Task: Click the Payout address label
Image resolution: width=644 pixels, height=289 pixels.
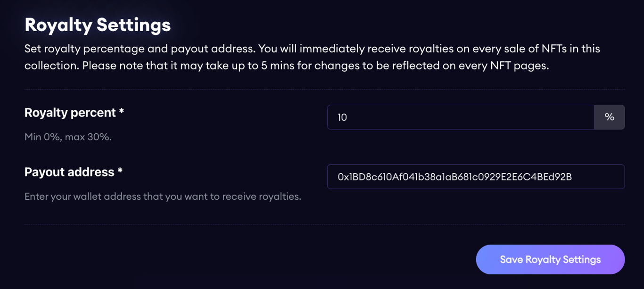Action: (x=69, y=172)
